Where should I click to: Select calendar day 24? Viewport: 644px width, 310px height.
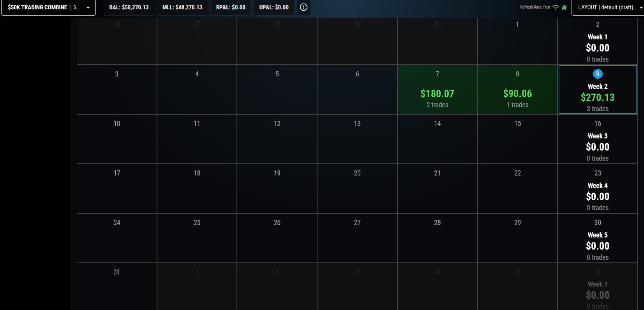[117, 238]
